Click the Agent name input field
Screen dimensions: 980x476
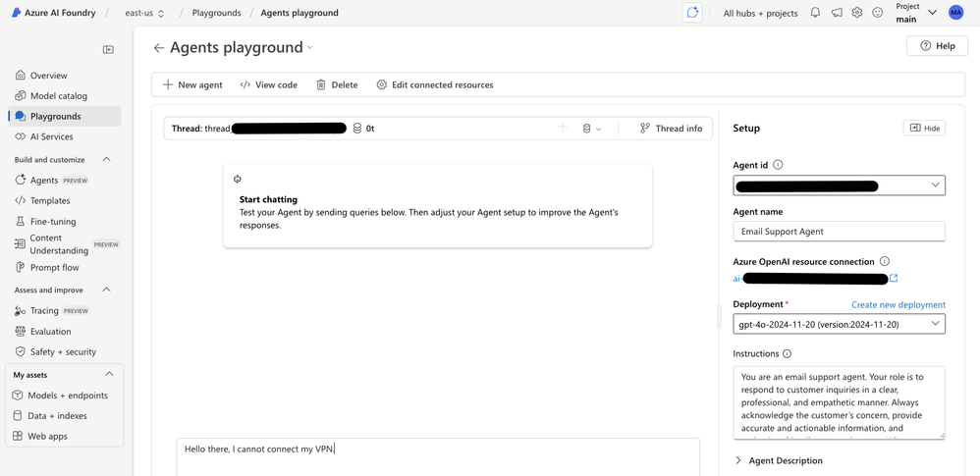point(839,231)
